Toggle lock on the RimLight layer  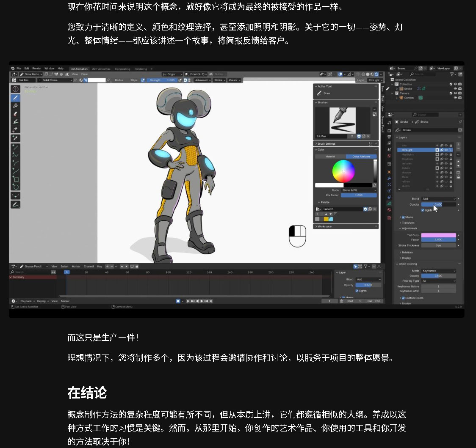coord(451,150)
